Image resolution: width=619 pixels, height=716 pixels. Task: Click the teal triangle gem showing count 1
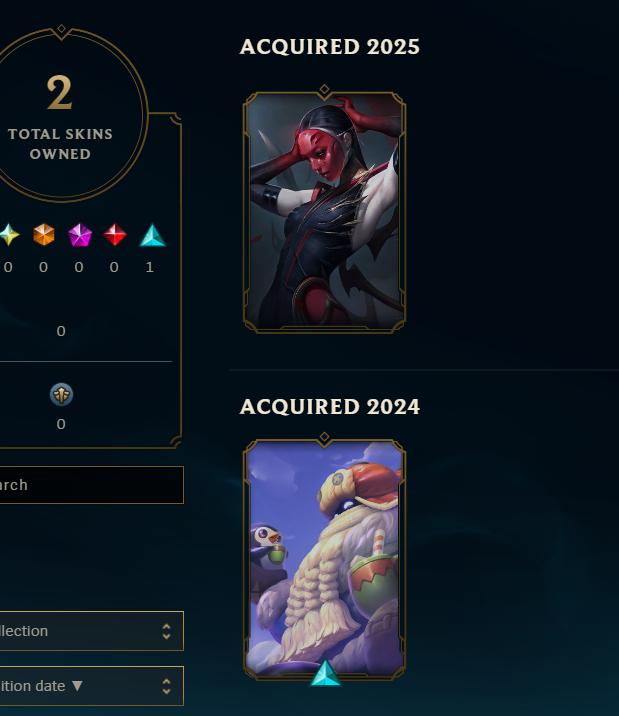(152, 235)
